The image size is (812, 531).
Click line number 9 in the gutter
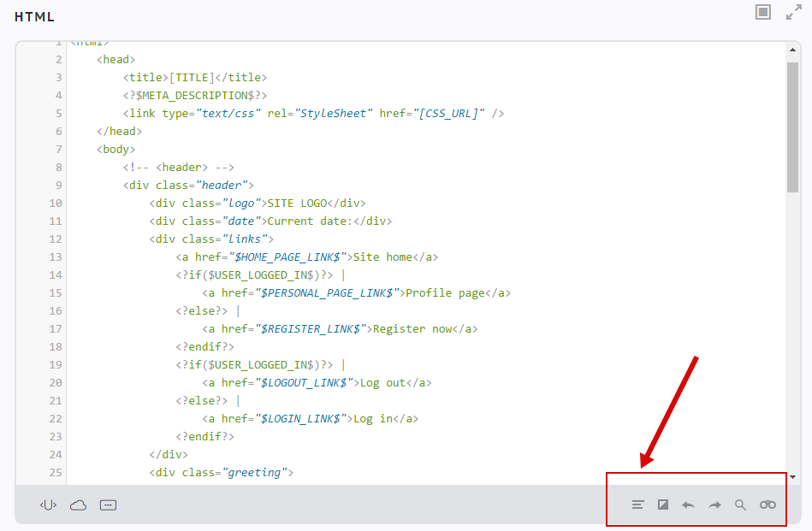click(x=57, y=185)
